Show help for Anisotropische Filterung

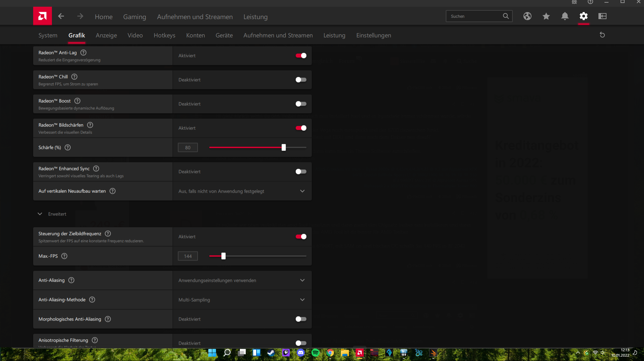(95, 340)
